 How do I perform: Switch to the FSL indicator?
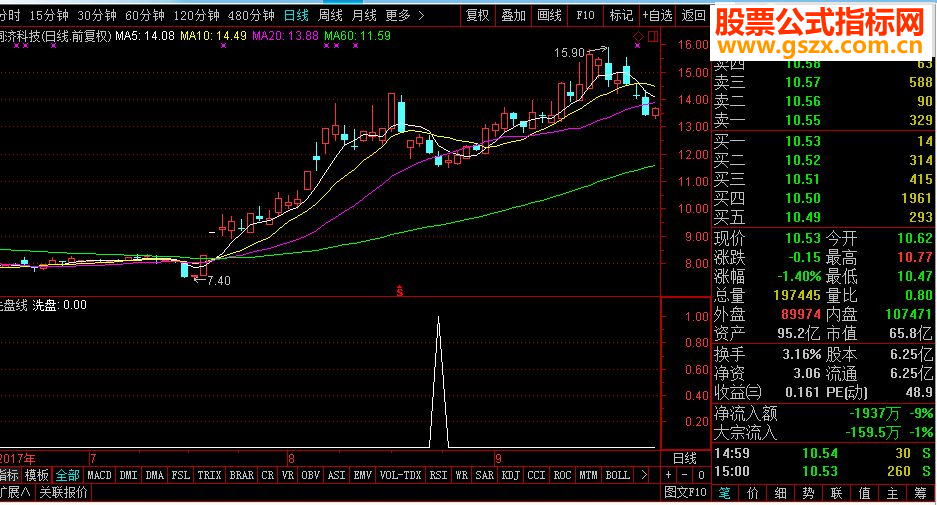pos(180,476)
